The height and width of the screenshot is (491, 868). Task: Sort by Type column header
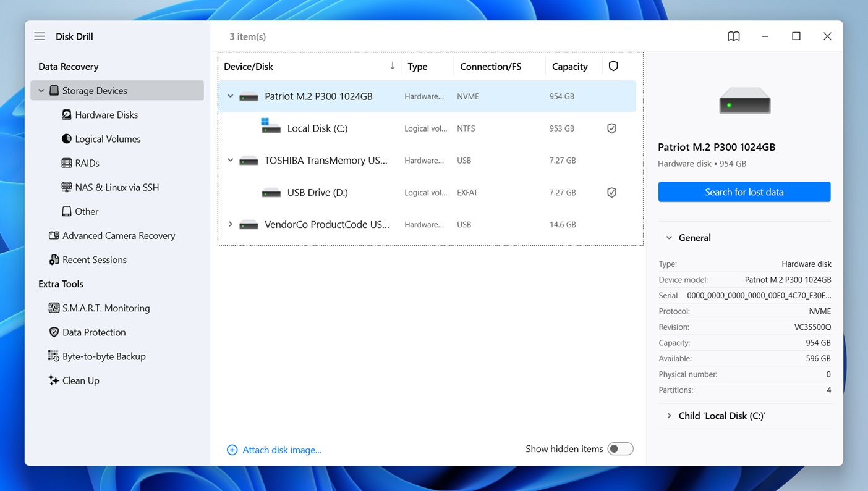click(417, 67)
